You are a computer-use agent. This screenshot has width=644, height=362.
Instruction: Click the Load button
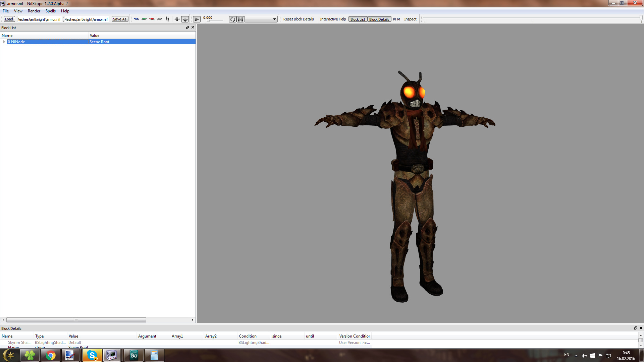tap(9, 19)
